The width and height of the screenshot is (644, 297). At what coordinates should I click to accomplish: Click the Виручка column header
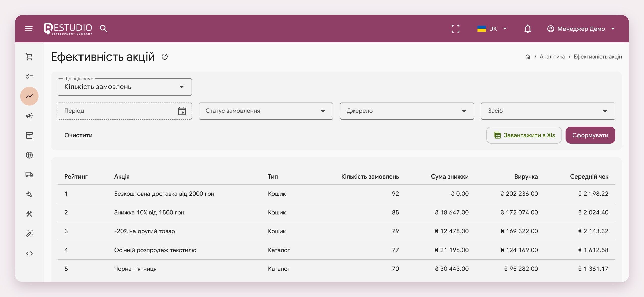coord(526,176)
